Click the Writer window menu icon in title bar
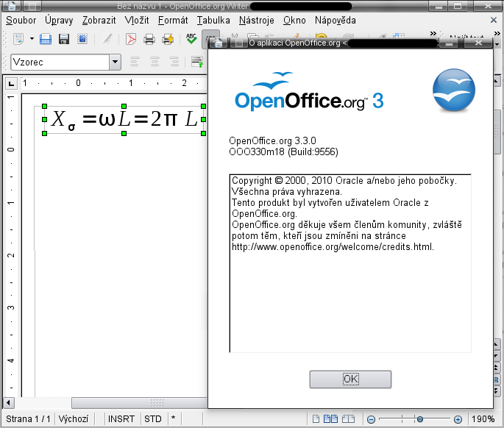This screenshot has height=428, width=504. [x=12, y=5]
